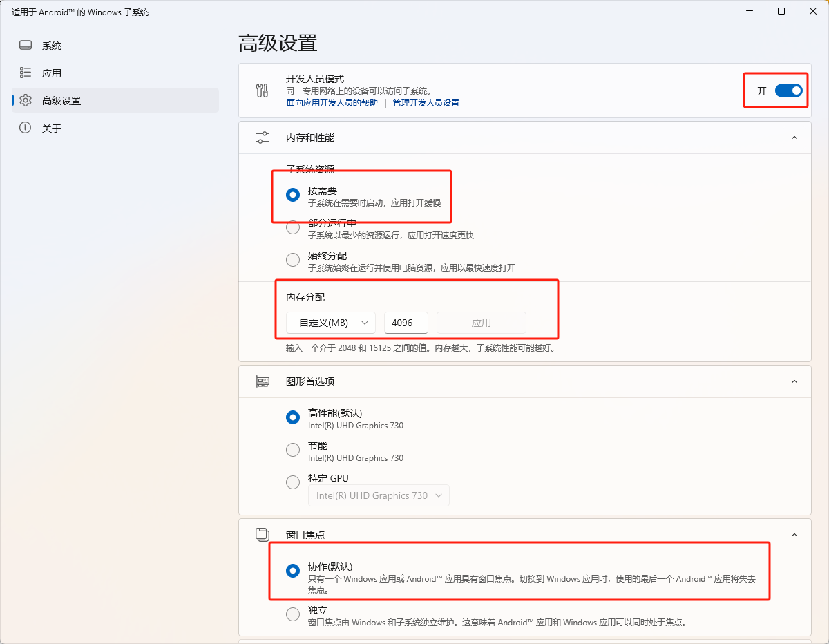The image size is (829, 644).
Task: Select 协作(默认) window focus option
Action: [293, 571]
